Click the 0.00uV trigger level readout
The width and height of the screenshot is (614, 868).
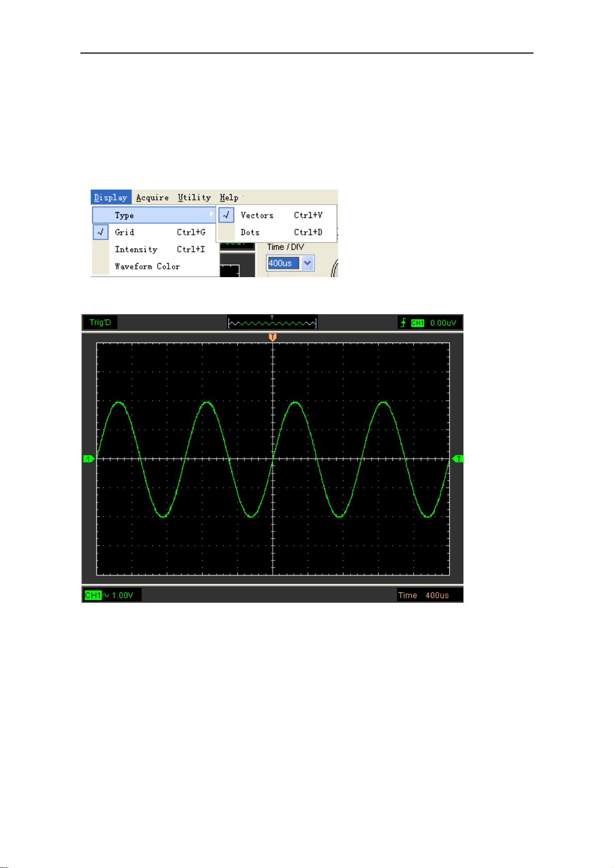pyautogui.click(x=443, y=323)
